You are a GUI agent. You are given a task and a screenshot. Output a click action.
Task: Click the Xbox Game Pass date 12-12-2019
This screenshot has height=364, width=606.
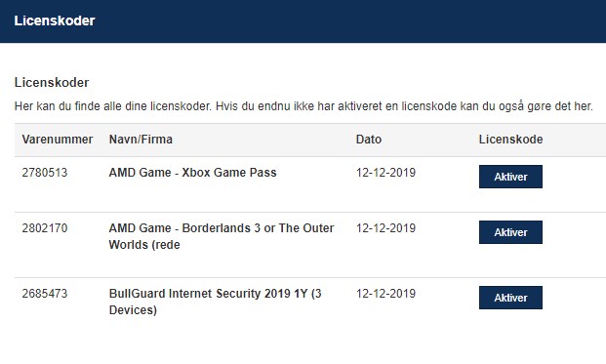pos(385,173)
